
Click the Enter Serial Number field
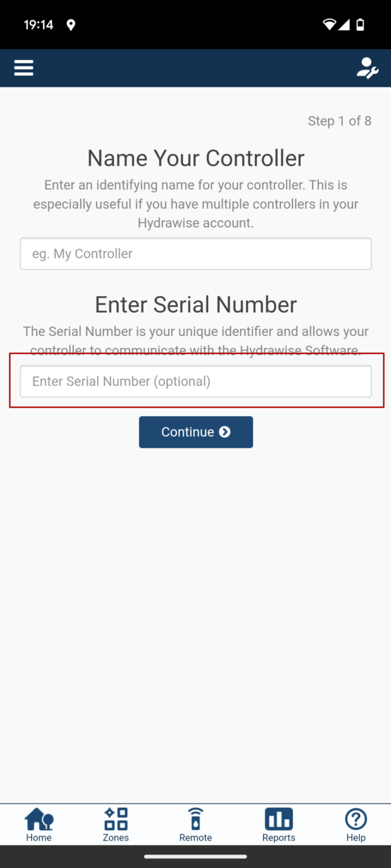click(x=195, y=381)
